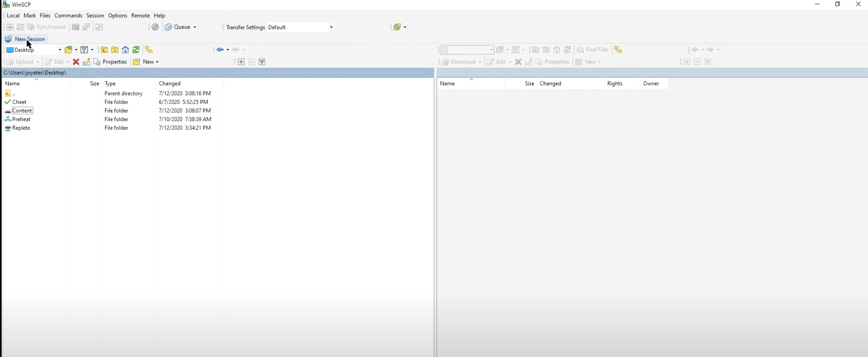This screenshot has width=868, height=357.
Task: Go to remote home directory icon
Action: (557, 50)
